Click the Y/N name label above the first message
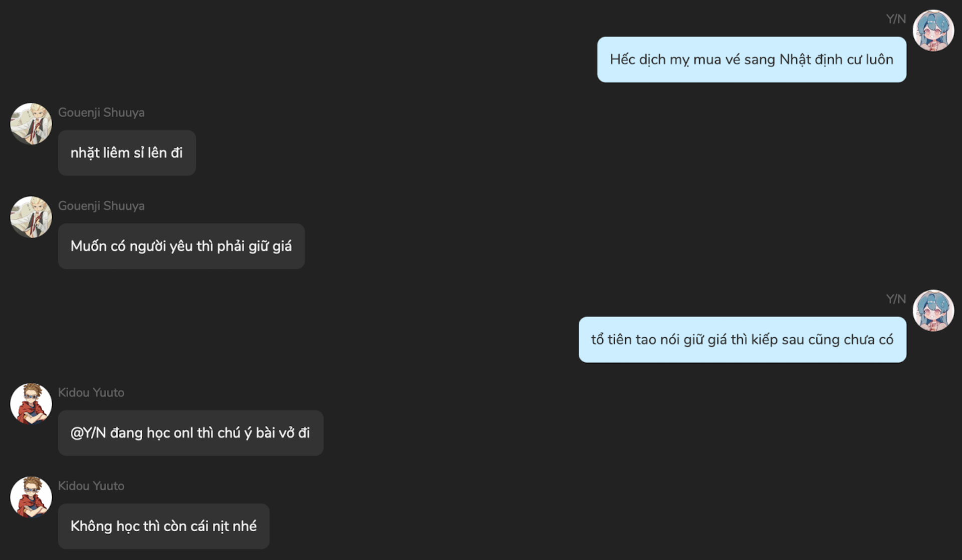This screenshot has width=962, height=560. pos(896,19)
